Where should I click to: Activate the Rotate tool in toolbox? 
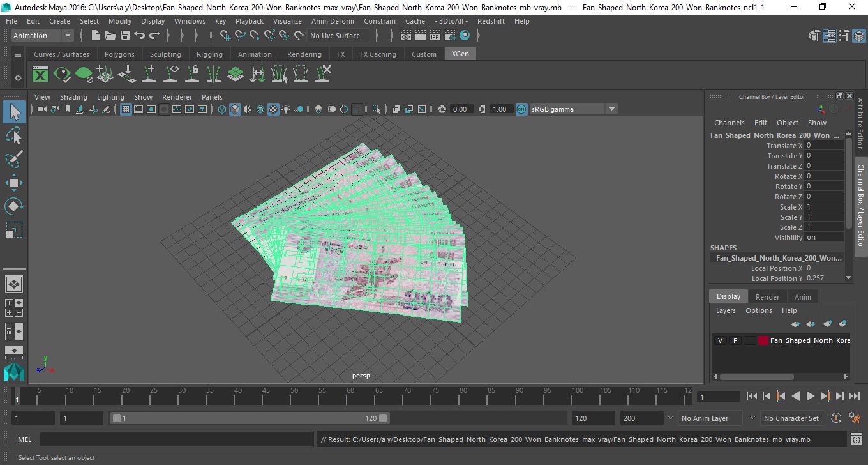point(14,206)
